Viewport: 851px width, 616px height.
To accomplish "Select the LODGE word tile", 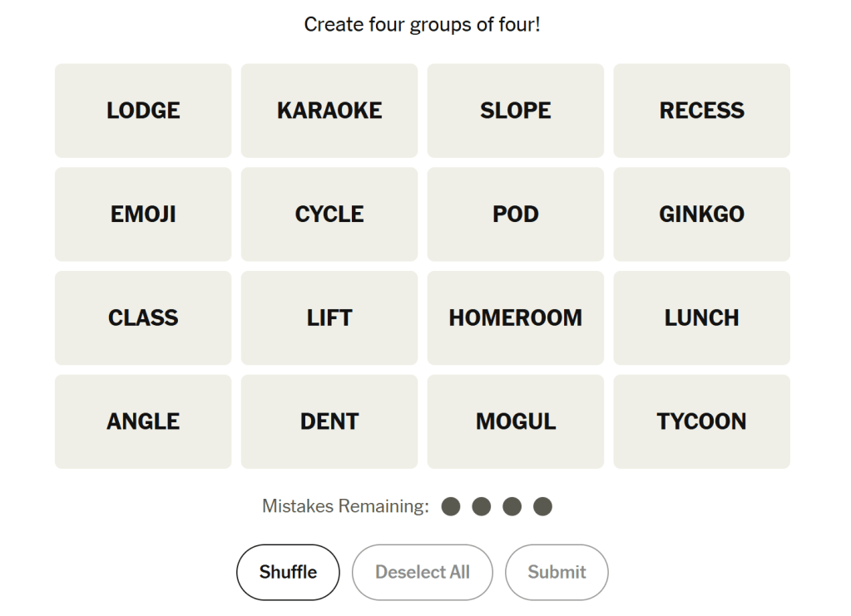I will [143, 111].
